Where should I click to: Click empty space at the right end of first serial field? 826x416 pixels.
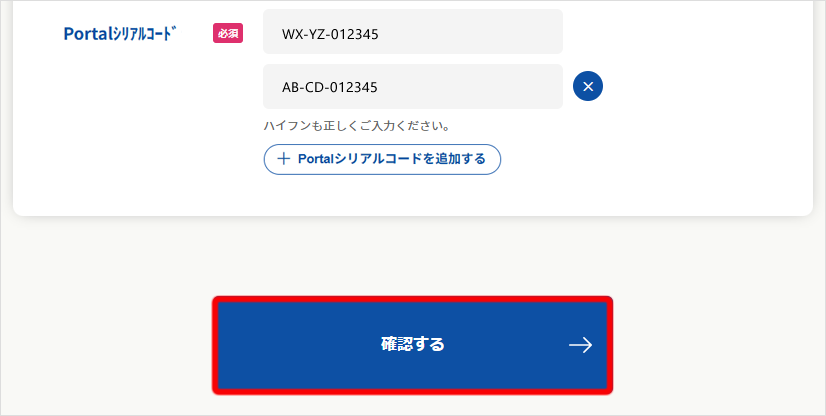pyautogui.click(x=530, y=32)
